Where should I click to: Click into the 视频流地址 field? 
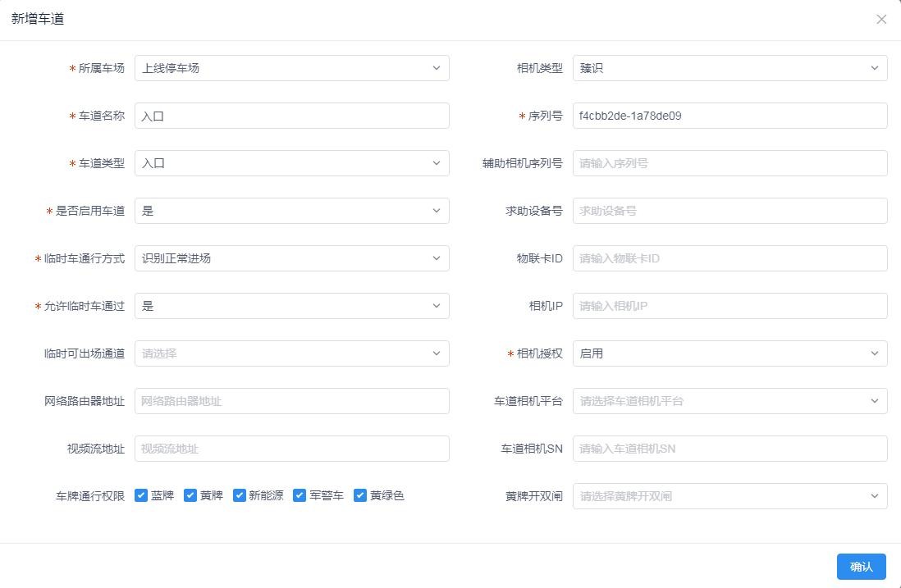click(x=292, y=449)
